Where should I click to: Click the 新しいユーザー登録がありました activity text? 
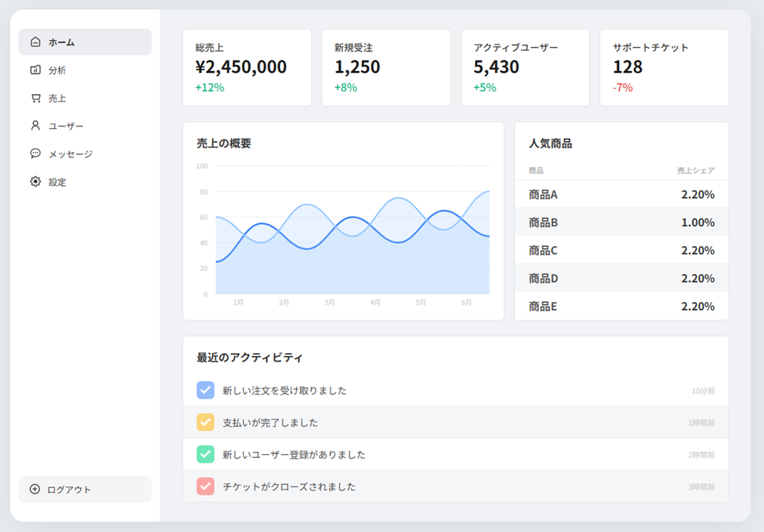tap(294, 455)
